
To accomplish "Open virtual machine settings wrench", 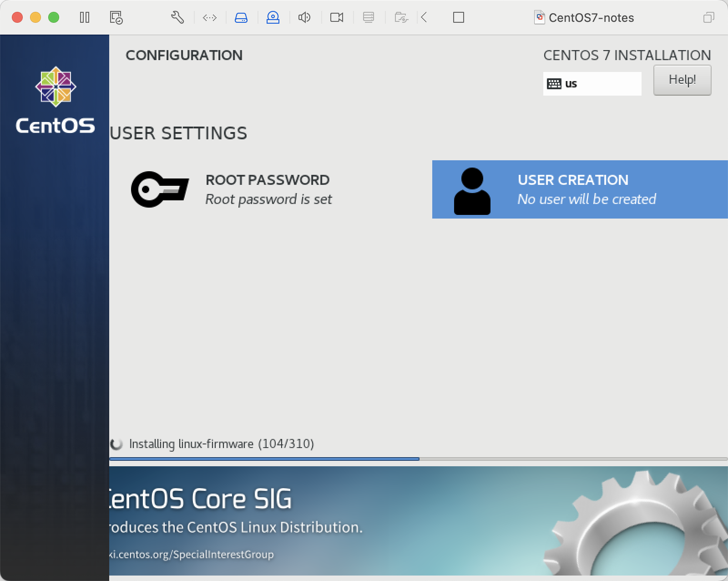I will click(177, 18).
